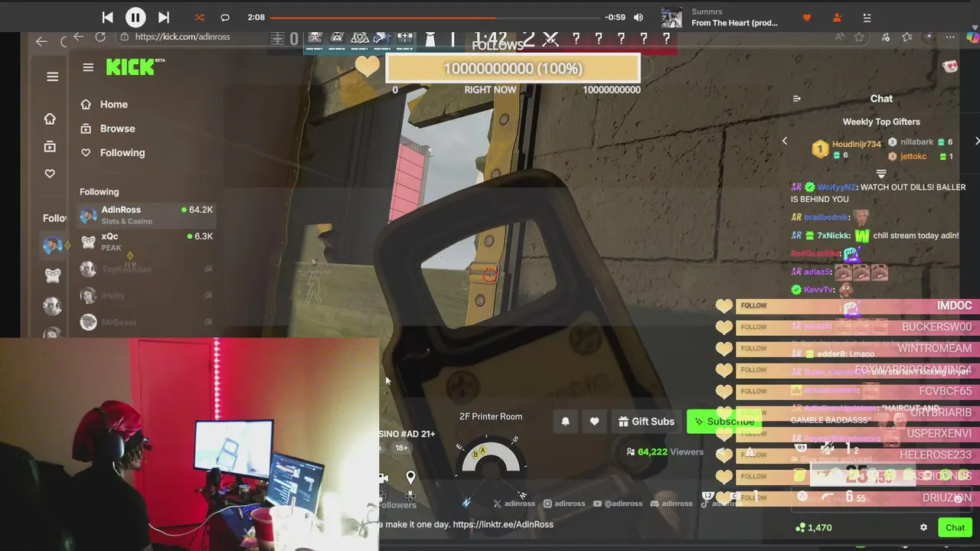The image size is (980, 551).
Task: Open the Discord adinross social link
Action: coord(671,504)
